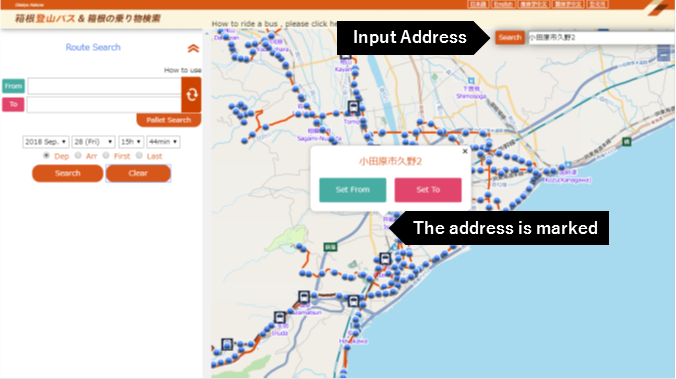Switch language to 日本語 in top bar
676x379 pixels.
pos(478,4)
